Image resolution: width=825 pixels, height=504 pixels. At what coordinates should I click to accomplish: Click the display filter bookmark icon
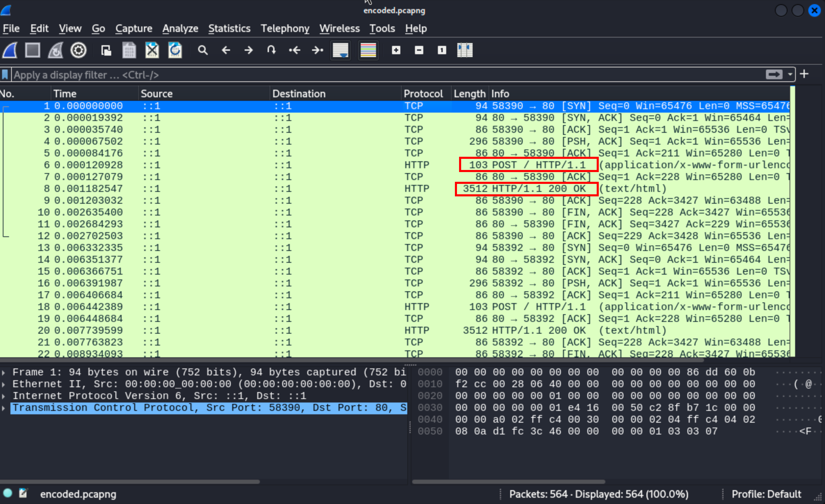click(5, 75)
